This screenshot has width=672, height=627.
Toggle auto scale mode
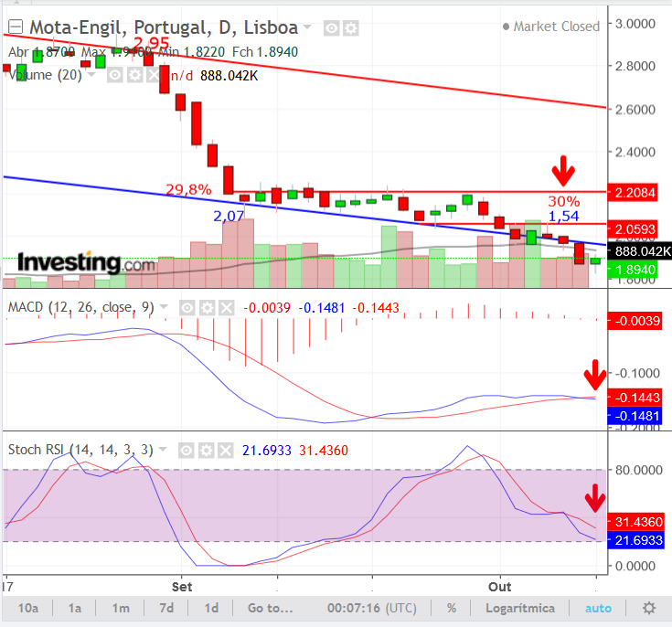(x=598, y=608)
